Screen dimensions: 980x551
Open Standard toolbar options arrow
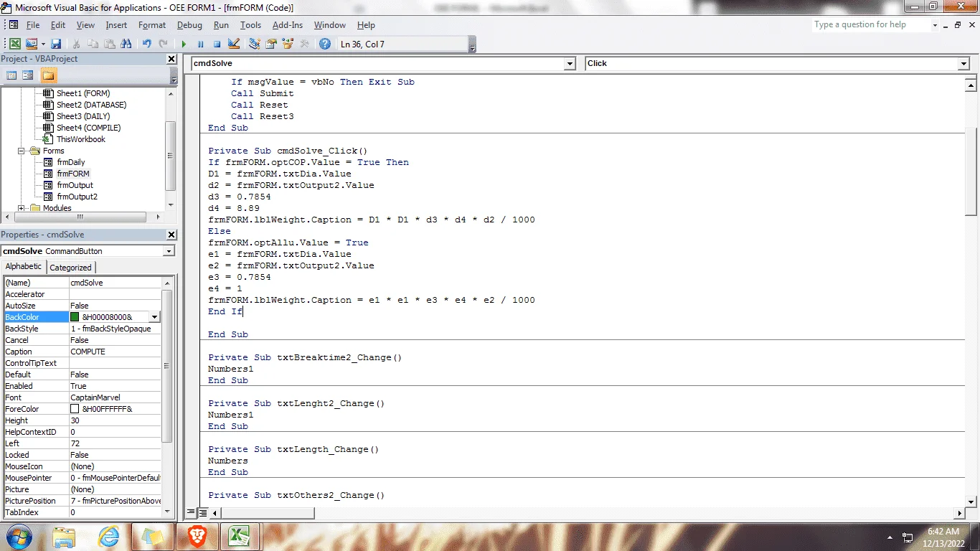[472, 44]
